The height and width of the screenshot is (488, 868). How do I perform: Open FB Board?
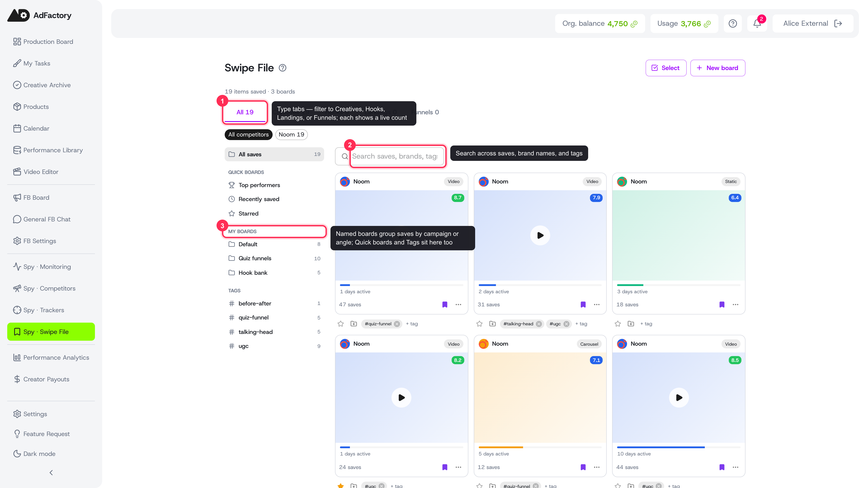[51, 198]
